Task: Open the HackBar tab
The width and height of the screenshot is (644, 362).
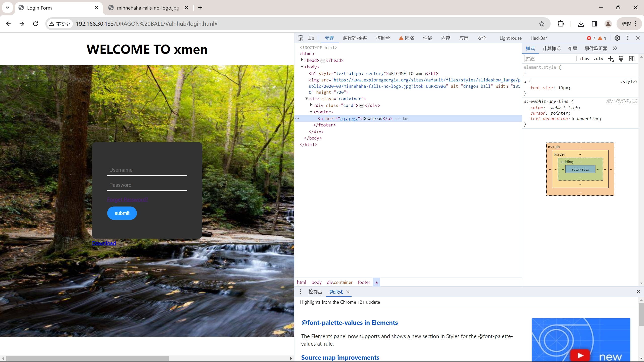Action: (x=539, y=38)
